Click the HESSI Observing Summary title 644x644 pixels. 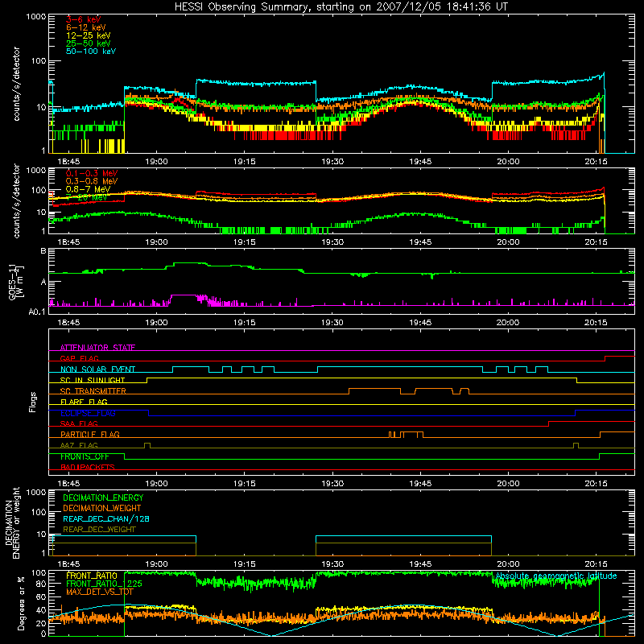coord(341,7)
